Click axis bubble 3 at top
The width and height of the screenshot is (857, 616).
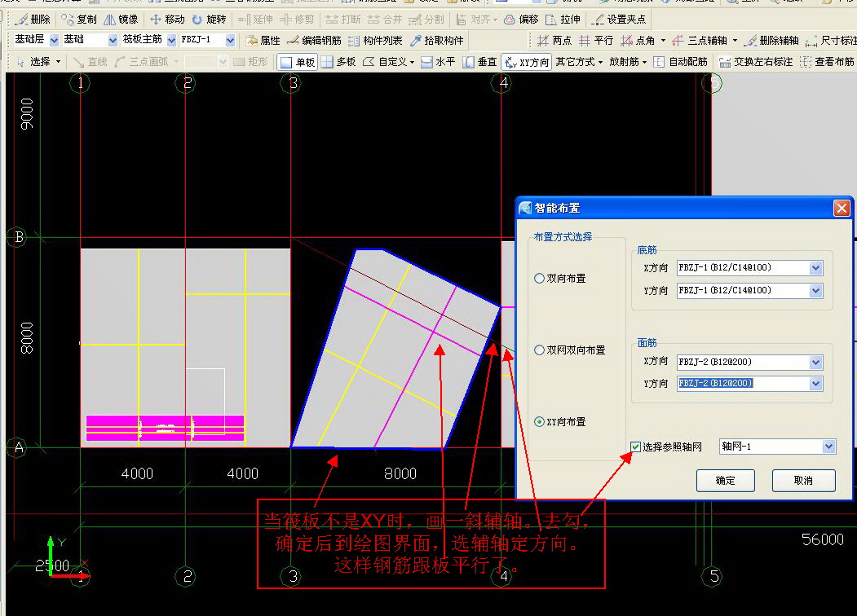coord(291,83)
